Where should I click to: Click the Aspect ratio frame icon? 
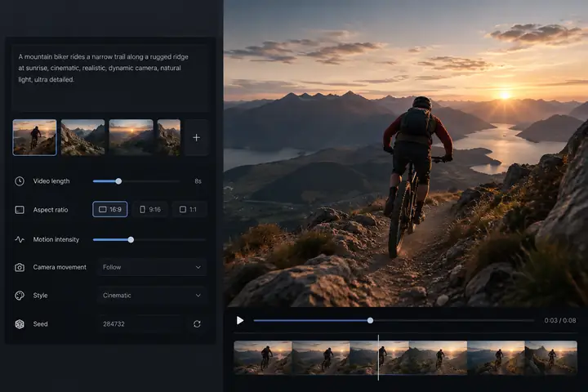[x=20, y=210]
